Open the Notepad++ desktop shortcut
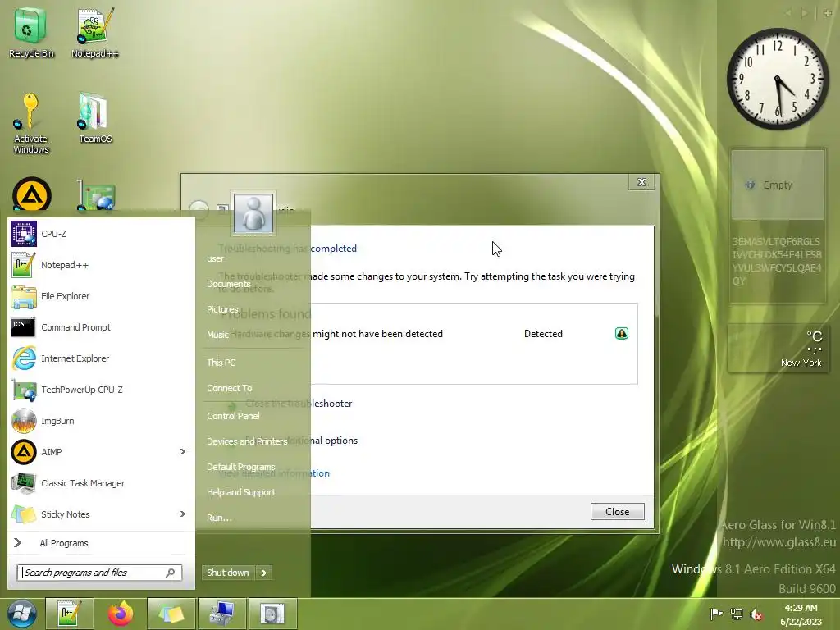 pos(95,33)
